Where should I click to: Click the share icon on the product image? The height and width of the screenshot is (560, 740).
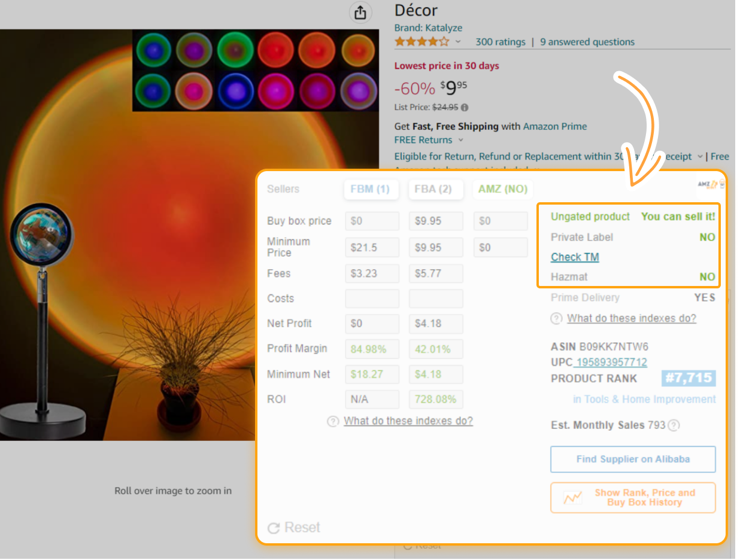coord(360,12)
